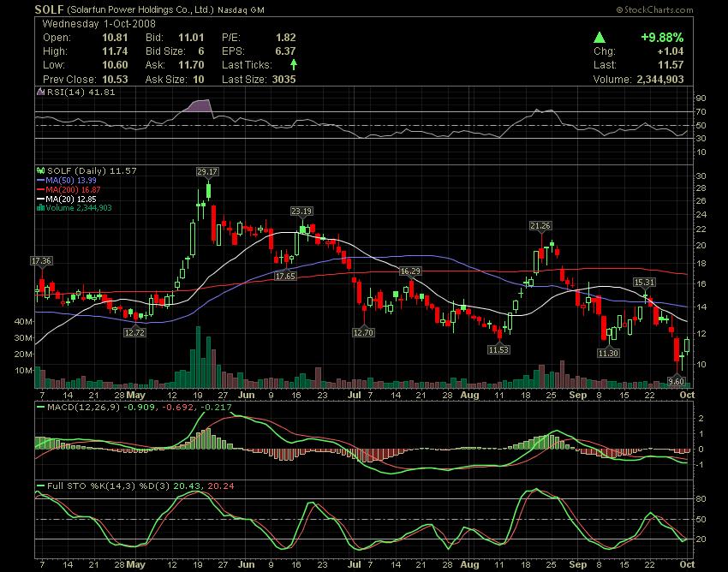Click the date Wednesday 1-Oct-2008
Screen dimensions: 728x572
(x=98, y=24)
